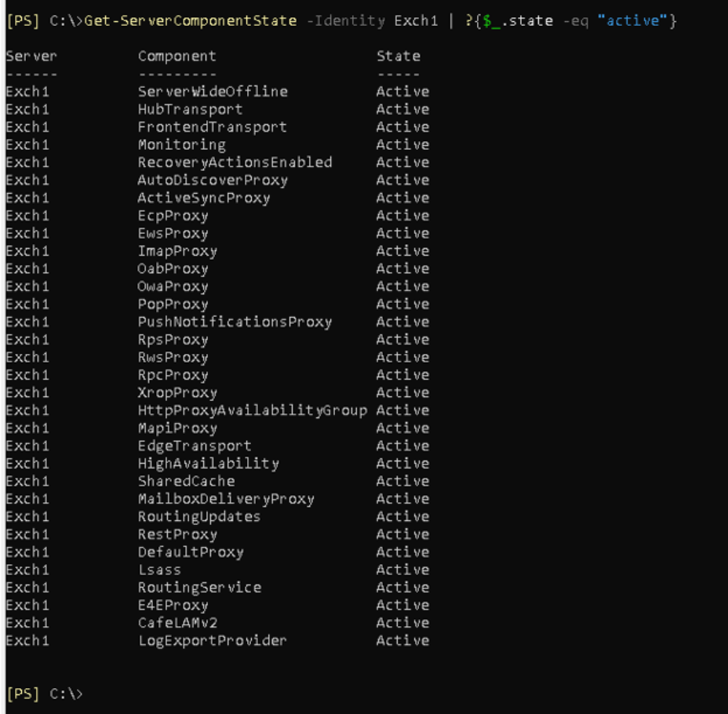This screenshot has width=728, height=714.
Task: Click the ServerWideOffline component entry
Action: pos(213,92)
